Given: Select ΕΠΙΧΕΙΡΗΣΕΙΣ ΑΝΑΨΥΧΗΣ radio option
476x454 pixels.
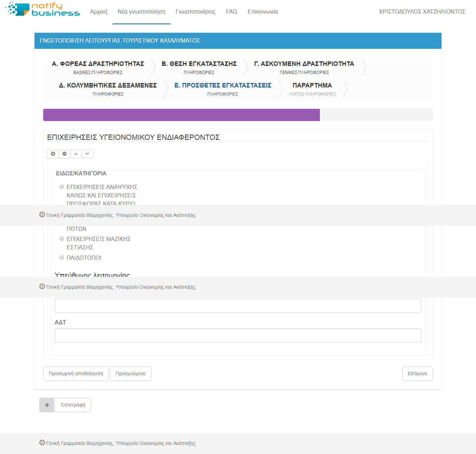Looking at the screenshot, I should pos(62,187).
